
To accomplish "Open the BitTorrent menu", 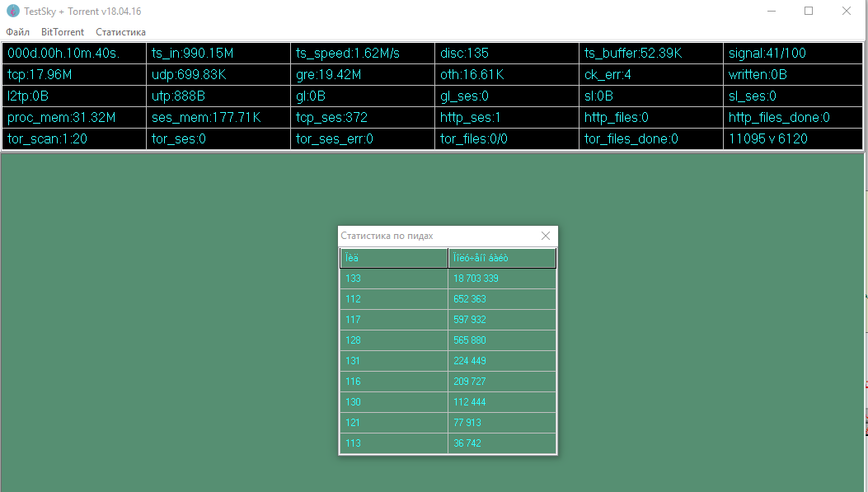I will 63,32.
